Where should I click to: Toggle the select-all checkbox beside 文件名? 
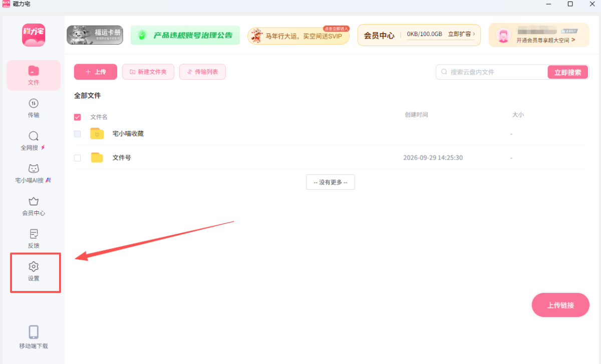pos(77,117)
